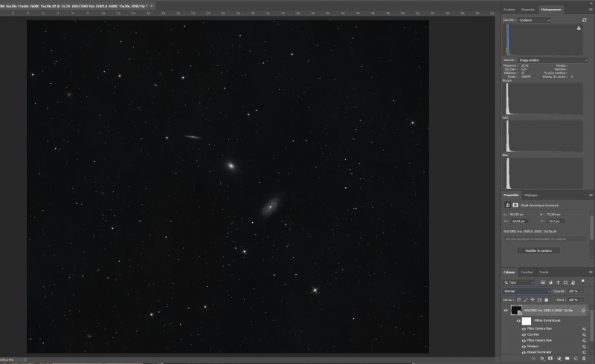The width and height of the screenshot is (595, 364).
Task: Switch to the Réglages tab
Action: tap(531, 195)
